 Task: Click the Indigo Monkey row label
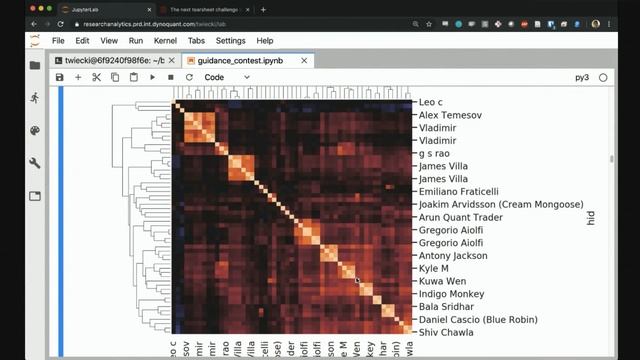451,294
